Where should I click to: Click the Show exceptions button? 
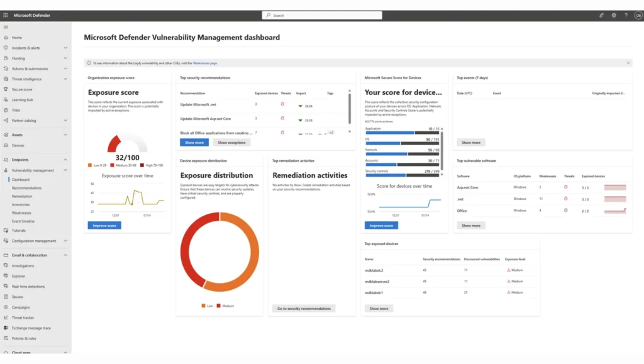231,143
